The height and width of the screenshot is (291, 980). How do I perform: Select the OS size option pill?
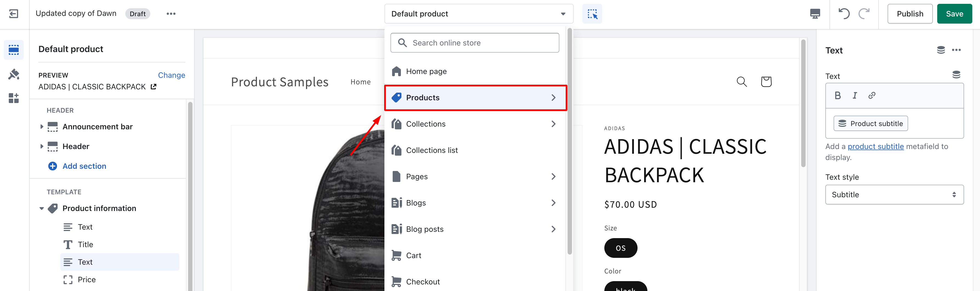tap(621, 248)
